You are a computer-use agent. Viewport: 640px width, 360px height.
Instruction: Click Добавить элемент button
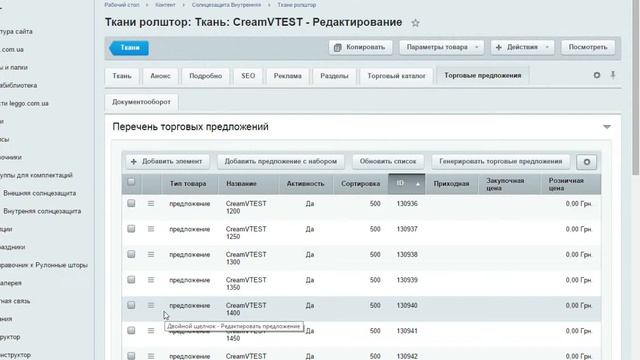click(167, 162)
